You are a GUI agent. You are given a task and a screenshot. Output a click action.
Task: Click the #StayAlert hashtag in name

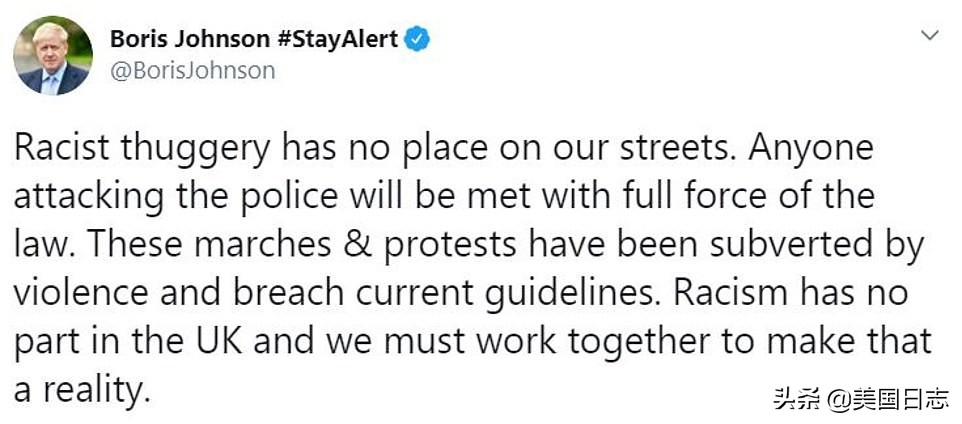[x=337, y=40]
